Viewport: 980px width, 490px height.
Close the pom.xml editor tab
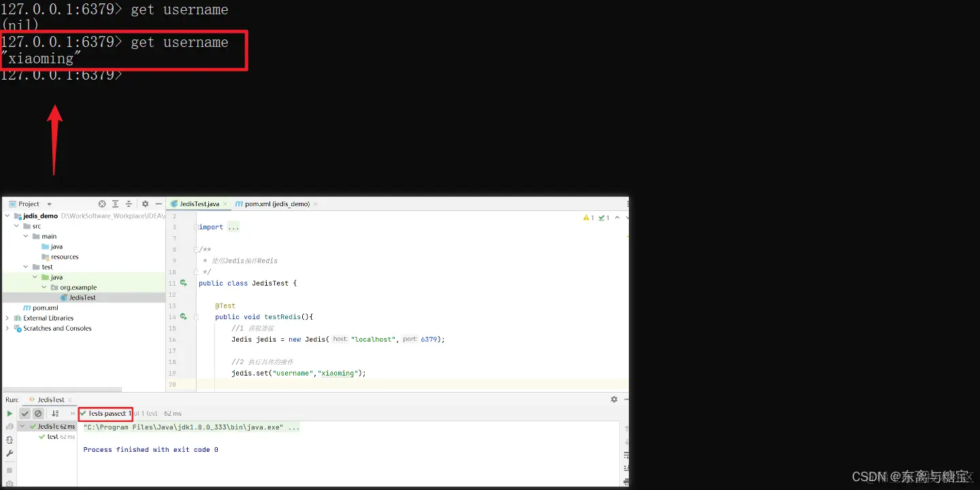click(316, 204)
